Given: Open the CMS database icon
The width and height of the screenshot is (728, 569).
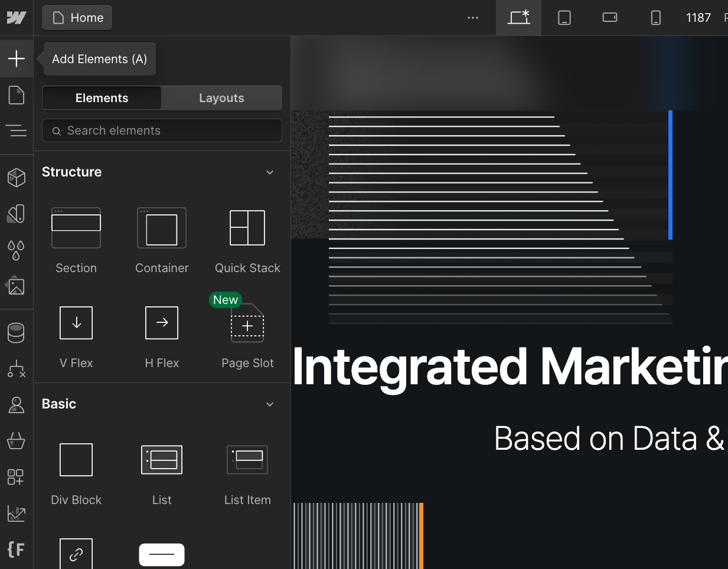Looking at the screenshot, I should click(17, 333).
